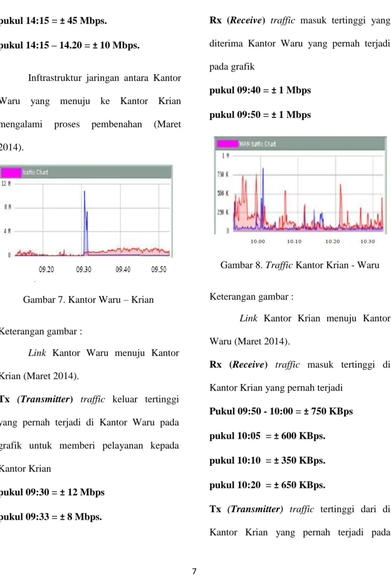
Task: Click the text 'pukul 10:05 = ± 600 KBps.'
Action: (x=267, y=436)
